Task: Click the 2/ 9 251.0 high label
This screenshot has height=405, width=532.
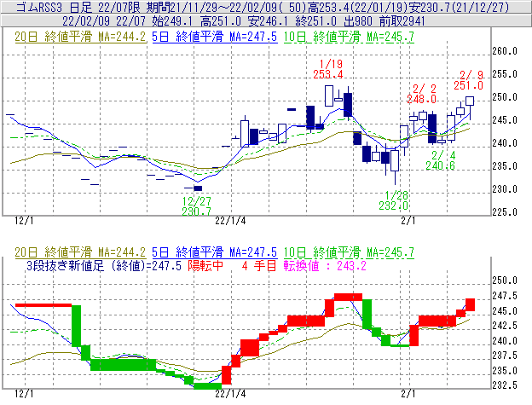Action: [469, 80]
